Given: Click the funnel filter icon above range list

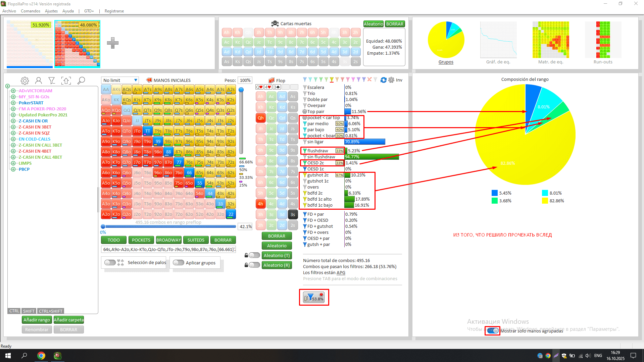Looking at the screenshot, I should [52, 81].
